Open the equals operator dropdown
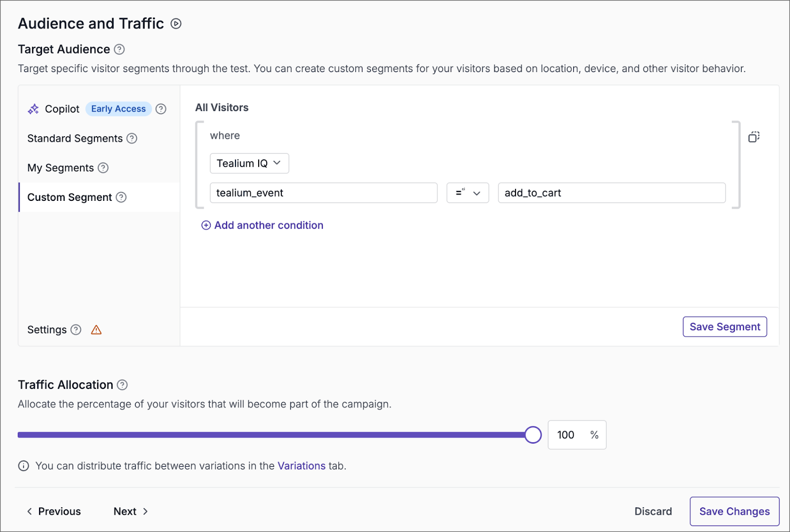 coord(467,193)
